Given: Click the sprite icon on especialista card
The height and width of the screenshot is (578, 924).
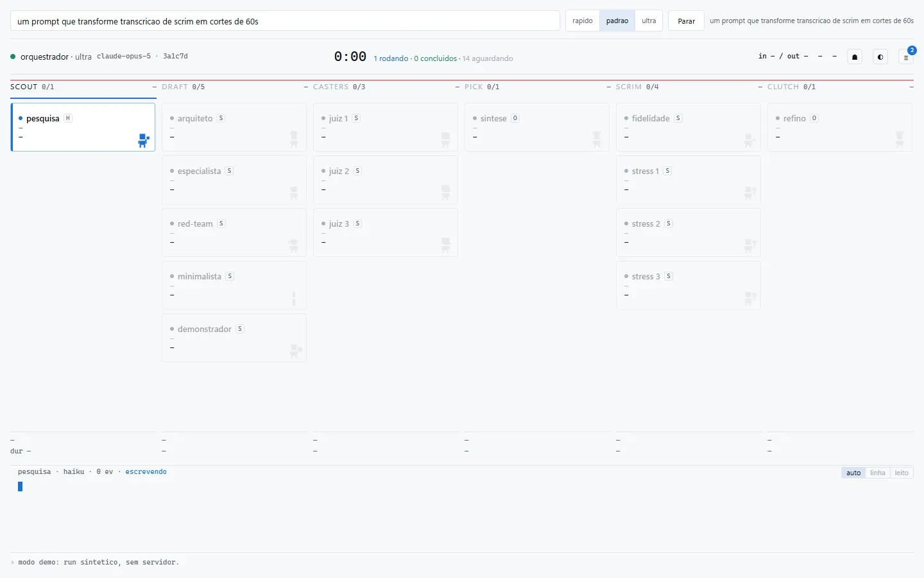Looking at the screenshot, I should pos(294,193).
